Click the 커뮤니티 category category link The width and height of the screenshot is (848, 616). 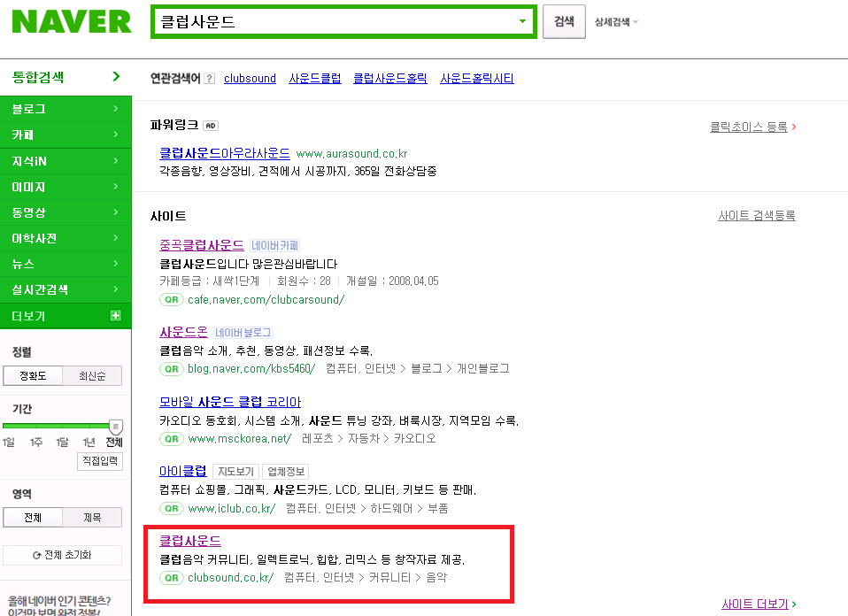coord(390,578)
